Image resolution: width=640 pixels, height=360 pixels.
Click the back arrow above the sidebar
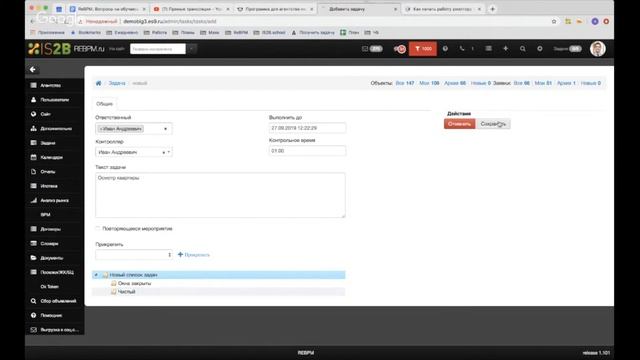pyautogui.click(x=33, y=69)
